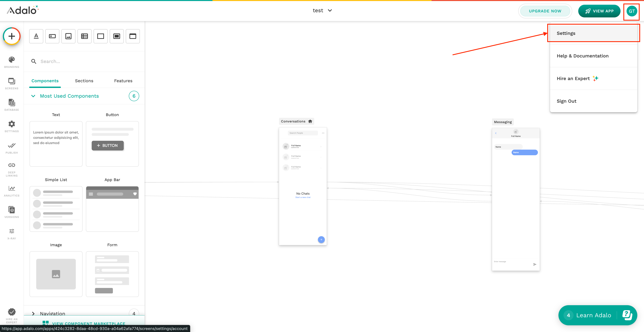Collapse the Most Used Components section
Screen dimensions: 644x332
tap(33, 96)
